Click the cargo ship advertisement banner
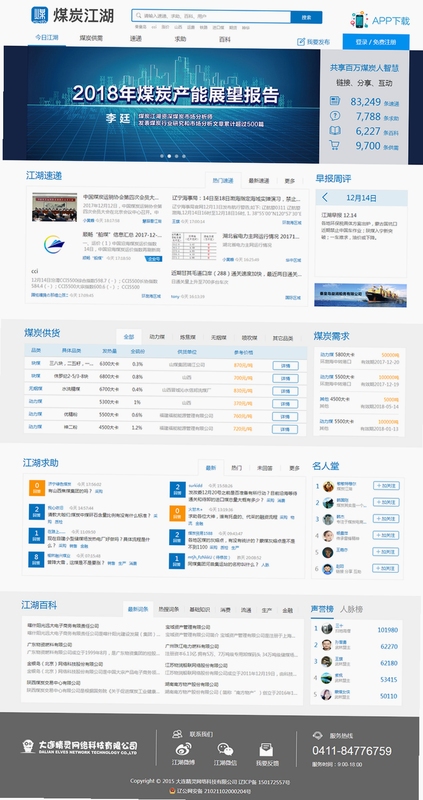 click(x=360, y=295)
